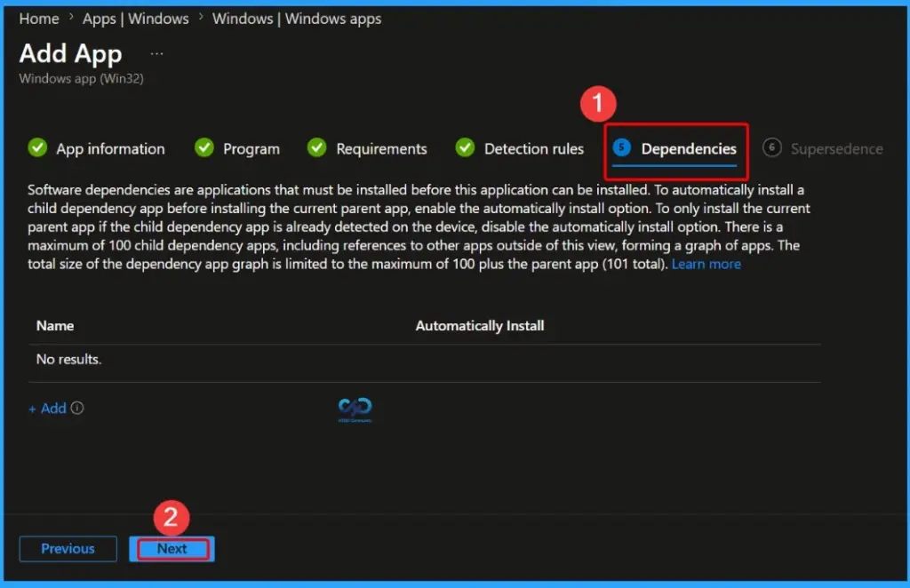Click the green check beside App information
Image resolution: width=910 pixels, height=588 pixels.
pos(37,147)
